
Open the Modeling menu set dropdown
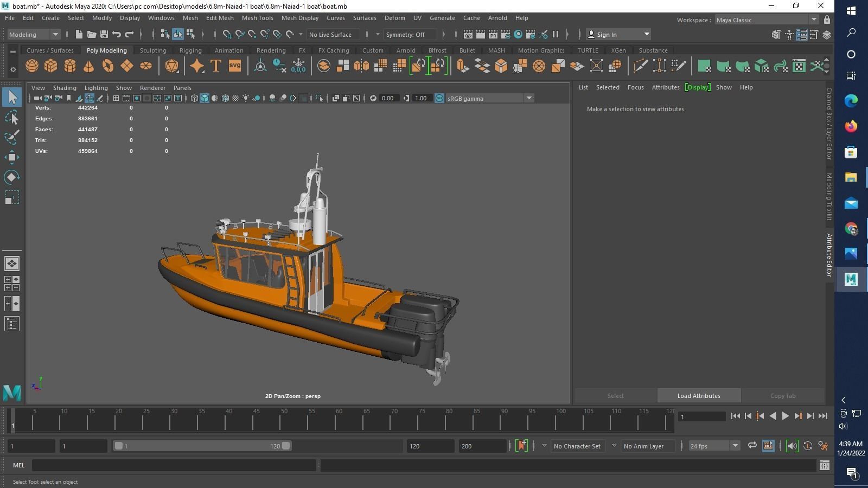click(x=34, y=34)
